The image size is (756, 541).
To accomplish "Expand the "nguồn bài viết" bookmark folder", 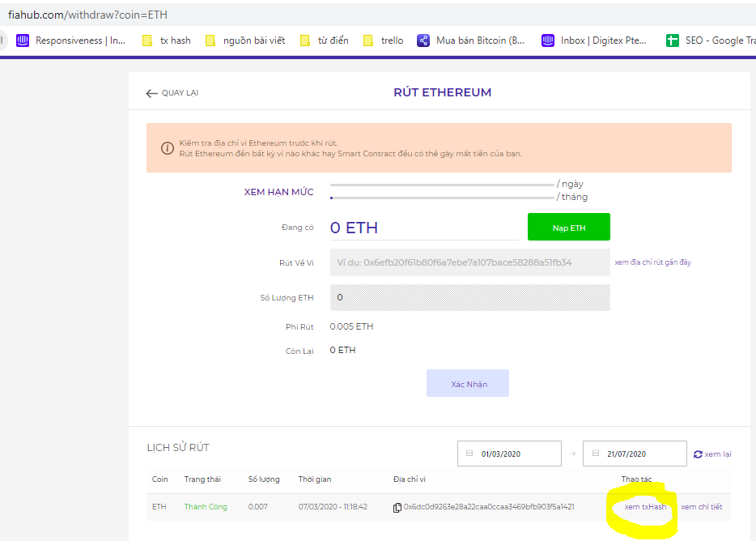I will (243, 40).
